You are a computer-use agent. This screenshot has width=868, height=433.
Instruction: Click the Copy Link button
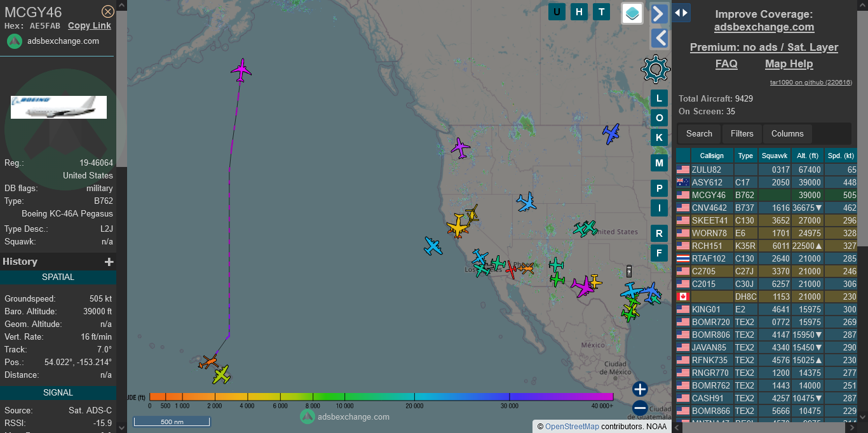coord(90,25)
